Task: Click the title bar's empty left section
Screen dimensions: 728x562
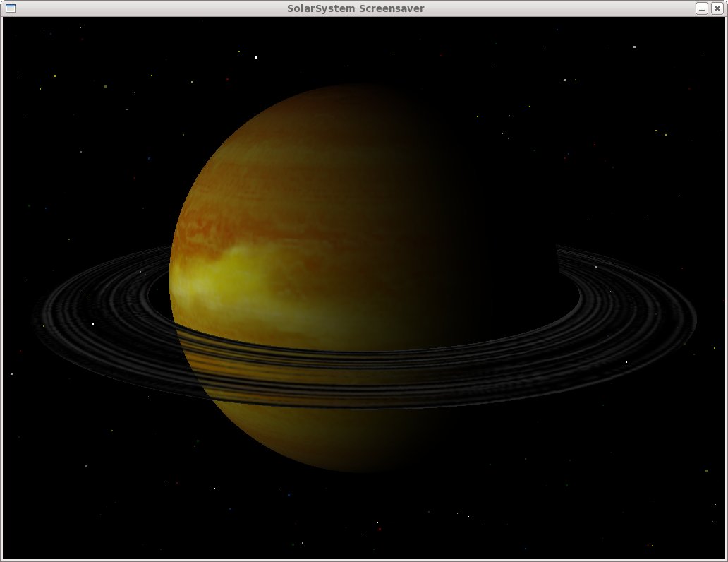Action: pos(141,8)
